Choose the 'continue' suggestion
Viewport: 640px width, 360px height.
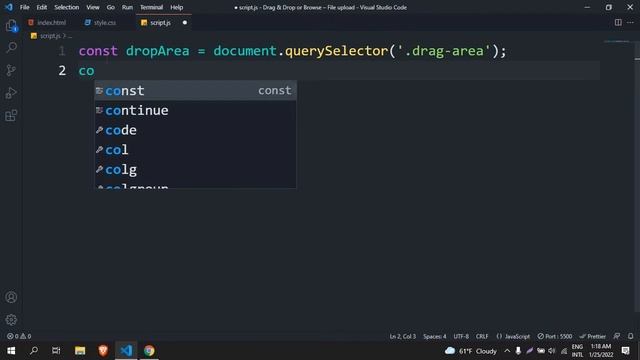(196, 110)
